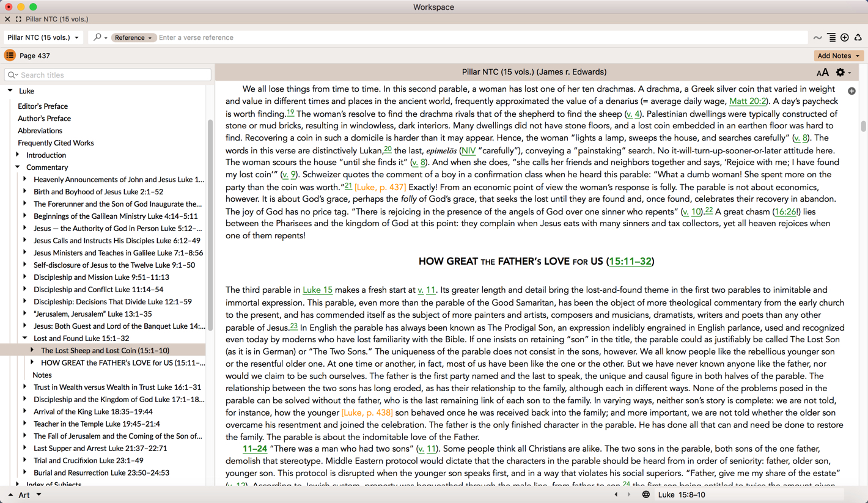Click in the Enter a verse reference field

click(x=482, y=38)
